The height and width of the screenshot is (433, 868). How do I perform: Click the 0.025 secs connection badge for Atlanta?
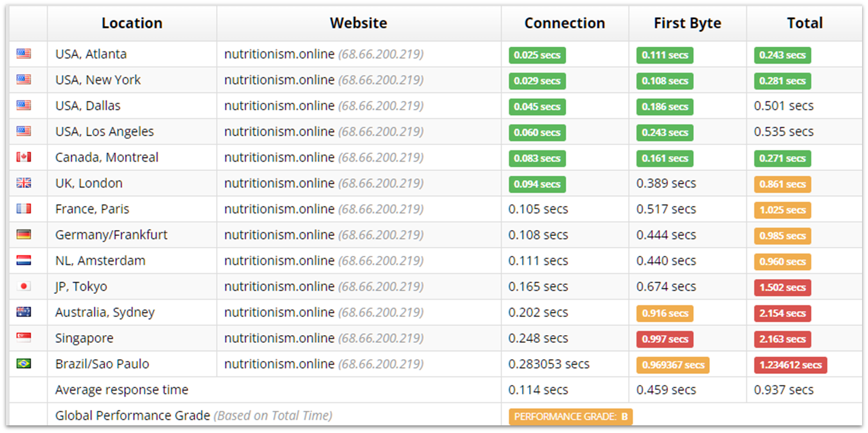pyautogui.click(x=537, y=55)
